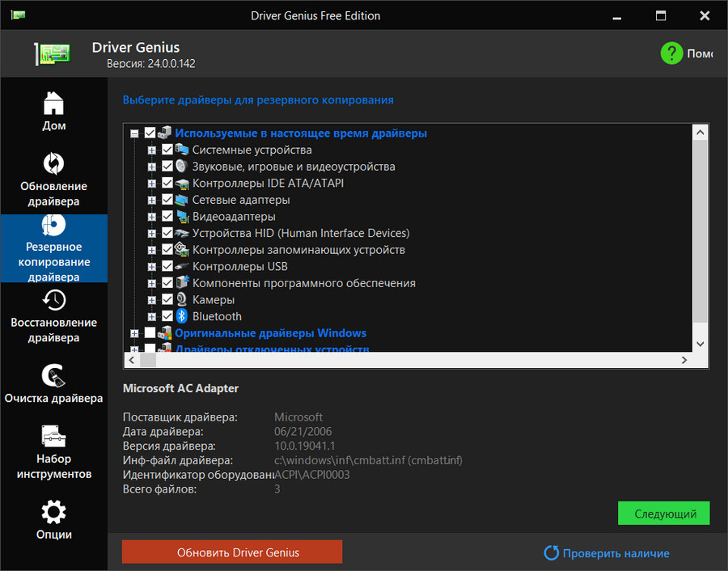Click the blue Bluetooth icon
The width and height of the screenshot is (728, 571).
(x=181, y=316)
